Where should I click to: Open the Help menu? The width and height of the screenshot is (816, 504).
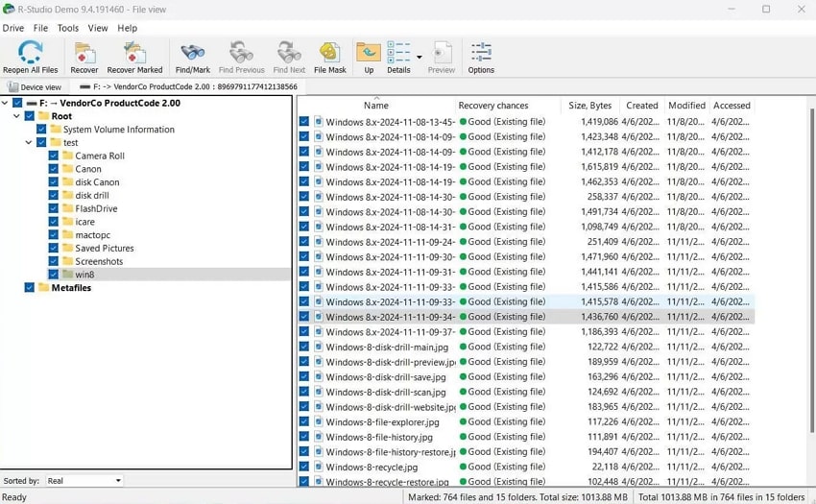127,28
